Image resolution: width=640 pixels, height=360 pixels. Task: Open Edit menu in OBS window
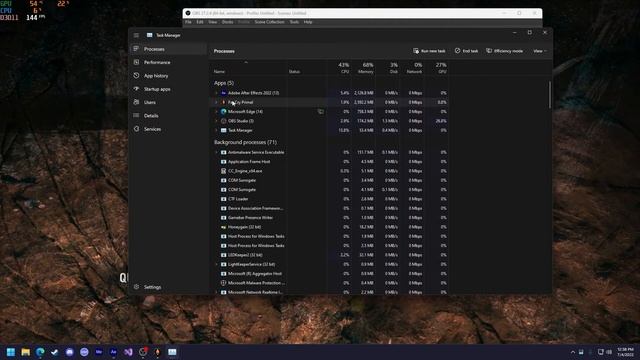200,22
